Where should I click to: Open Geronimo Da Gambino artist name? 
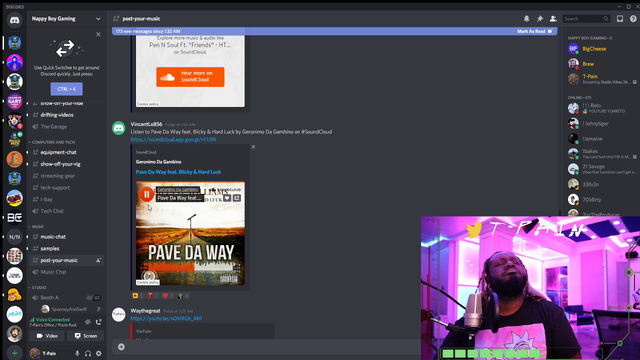(158, 162)
